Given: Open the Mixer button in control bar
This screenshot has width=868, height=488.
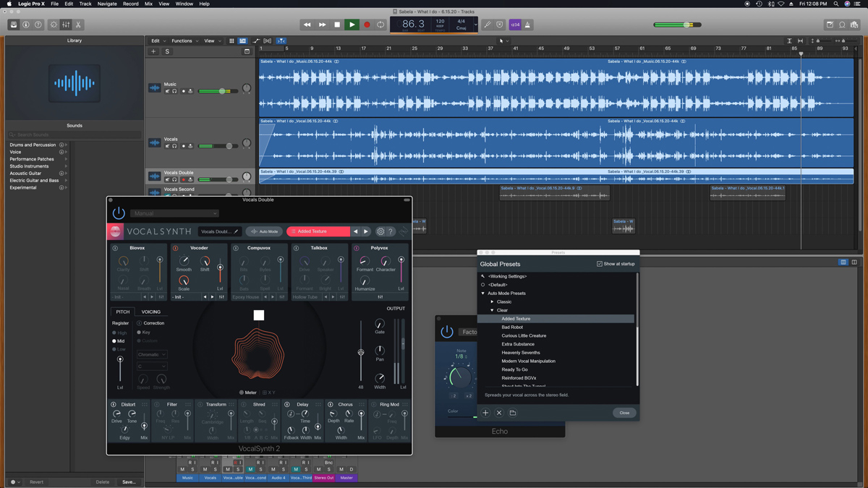Looking at the screenshot, I should (66, 25).
